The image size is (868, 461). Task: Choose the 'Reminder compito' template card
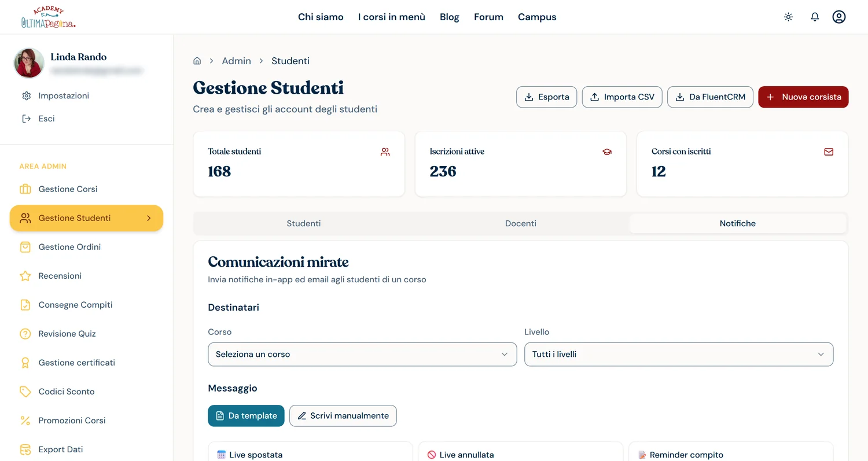click(731, 452)
